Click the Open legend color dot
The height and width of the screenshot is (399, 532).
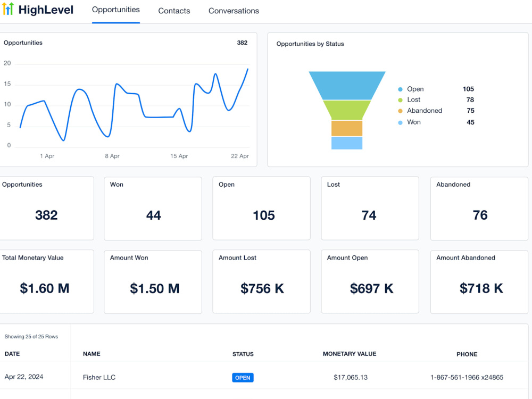click(x=401, y=89)
